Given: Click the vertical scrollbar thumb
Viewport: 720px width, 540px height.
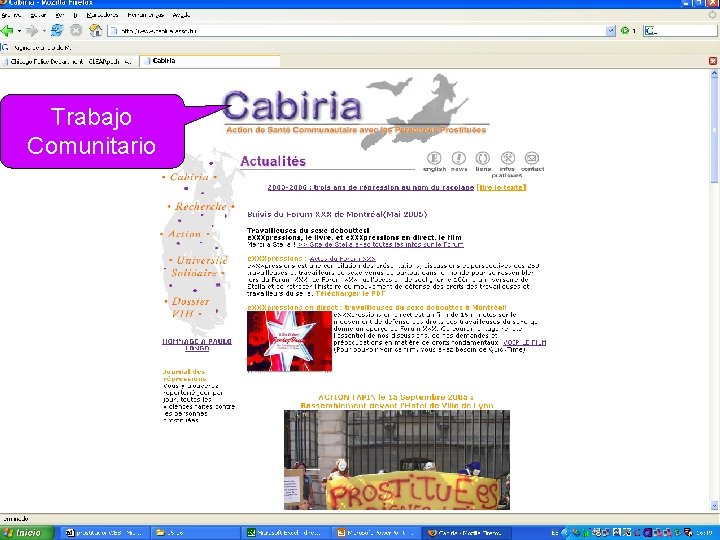Looking at the screenshot, I should click(714, 130).
